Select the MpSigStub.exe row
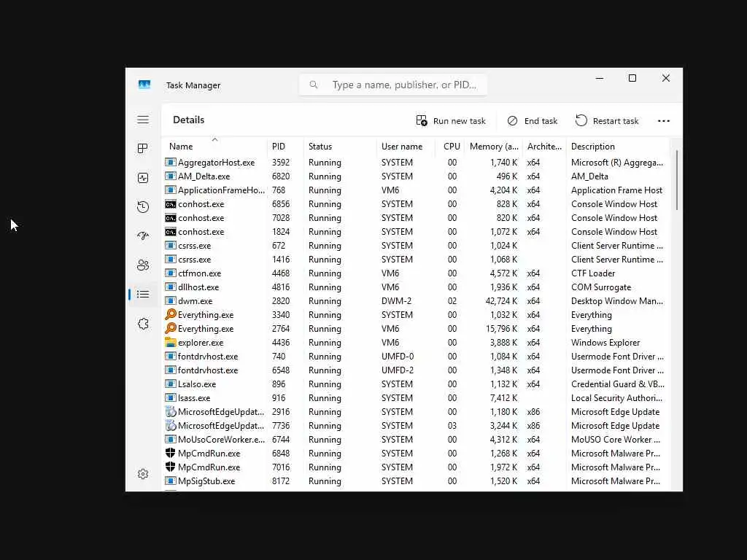Image resolution: width=747 pixels, height=560 pixels. (x=417, y=481)
